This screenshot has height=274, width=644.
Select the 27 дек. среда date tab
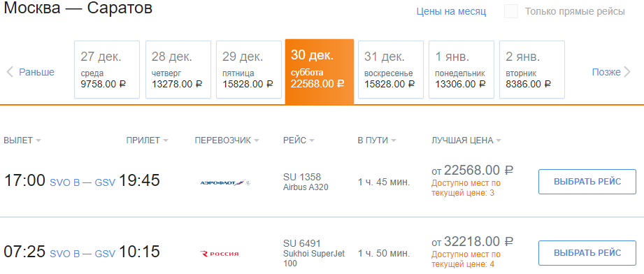click(x=107, y=69)
